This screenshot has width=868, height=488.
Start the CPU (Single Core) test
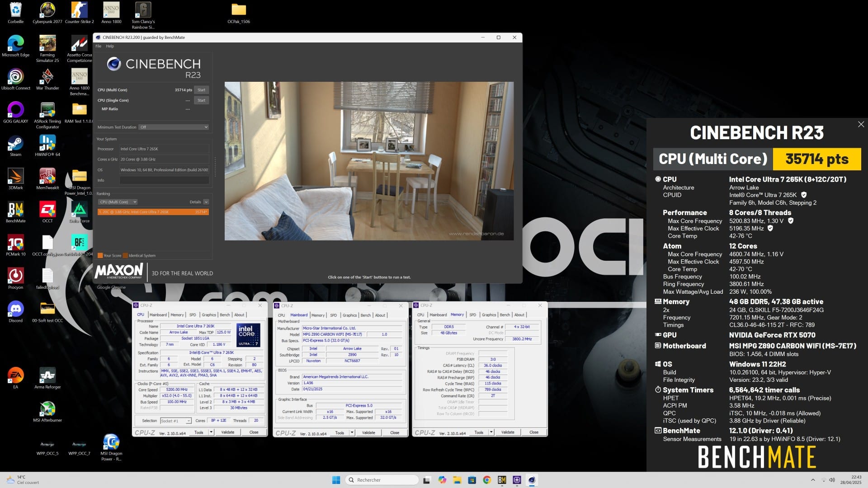tap(201, 100)
